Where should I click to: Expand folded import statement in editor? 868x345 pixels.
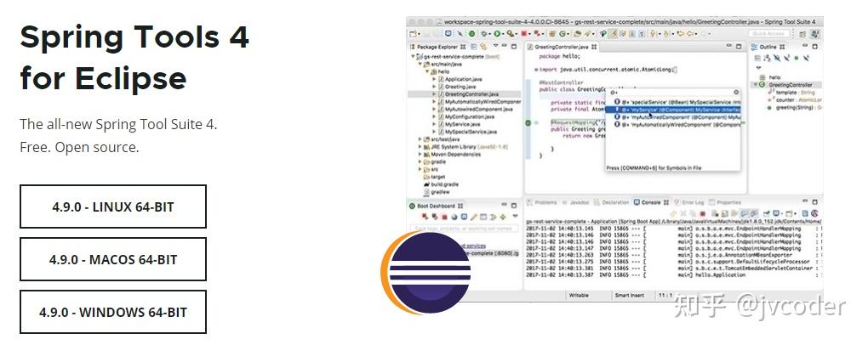536,70
